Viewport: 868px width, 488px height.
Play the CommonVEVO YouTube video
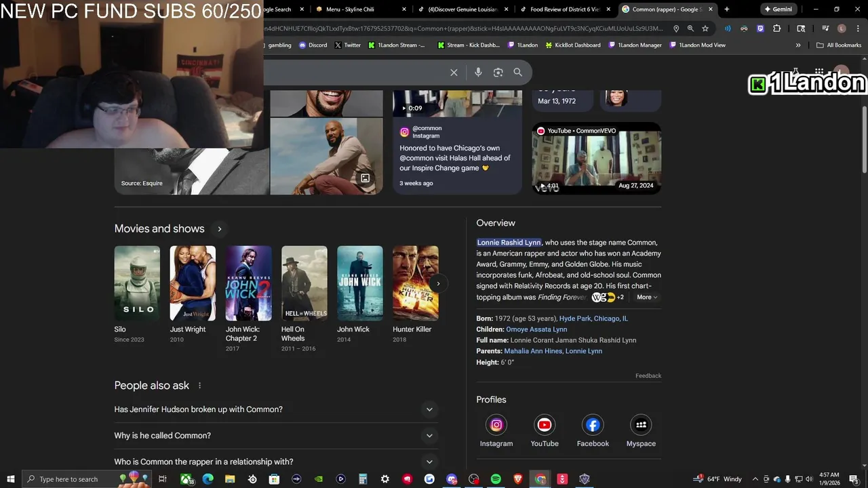pos(596,158)
